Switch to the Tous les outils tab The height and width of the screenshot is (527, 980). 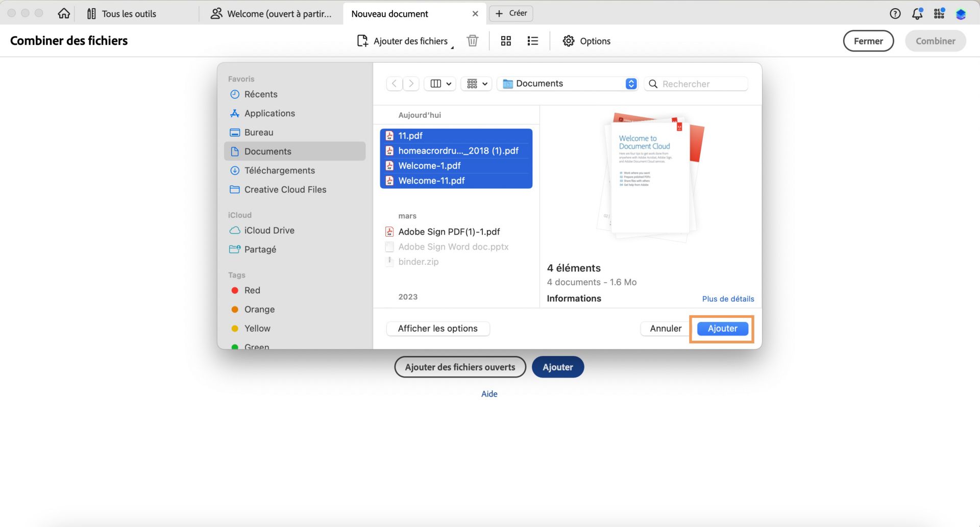121,14
